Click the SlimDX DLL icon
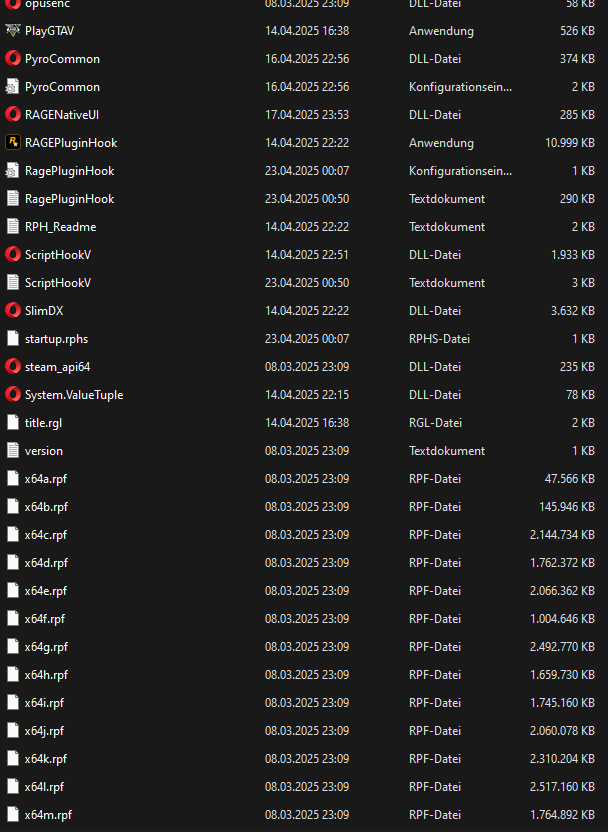This screenshot has height=832, width=608. [x=13, y=310]
